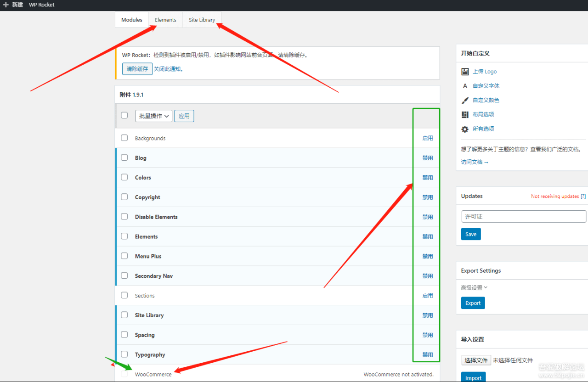Tick the Copyright module checkbox
This screenshot has width=588, height=382.
[x=124, y=197]
